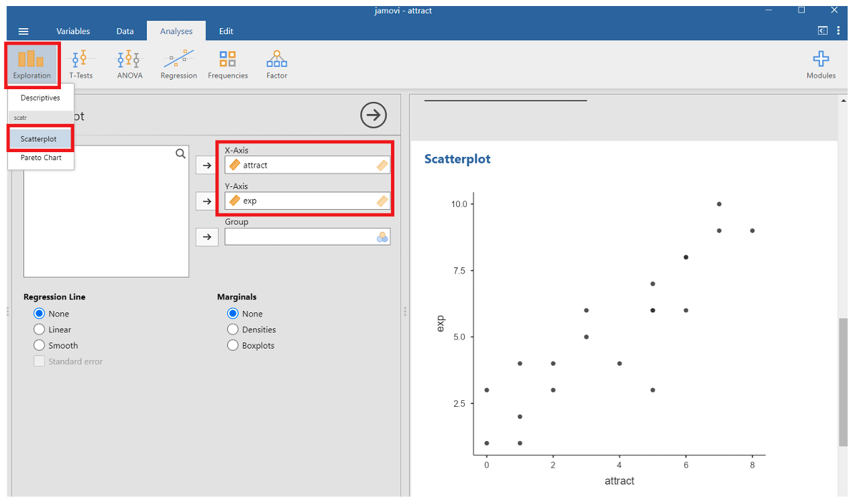Switch to the Data tab

tap(125, 31)
